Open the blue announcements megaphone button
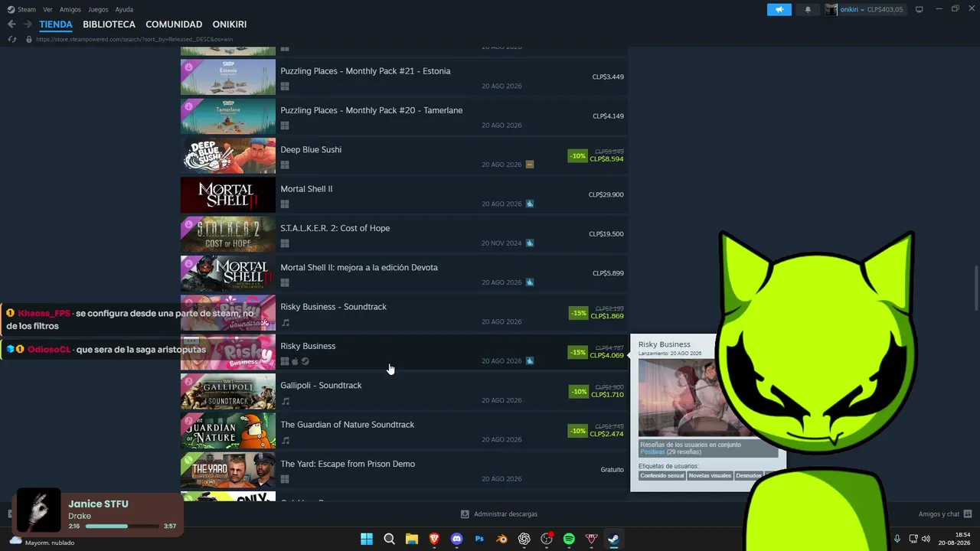This screenshot has width=980, height=551. click(779, 9)
